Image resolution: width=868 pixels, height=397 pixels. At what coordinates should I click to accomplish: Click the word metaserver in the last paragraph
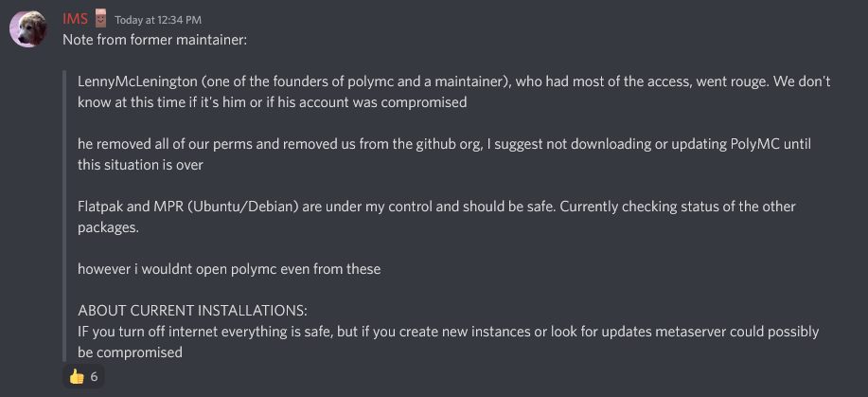coord(691,333)
